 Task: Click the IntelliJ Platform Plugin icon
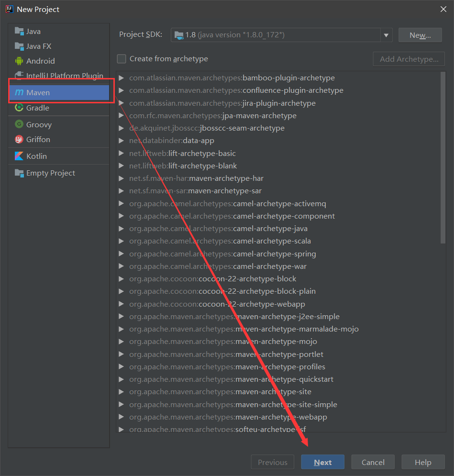click(19, 75)
